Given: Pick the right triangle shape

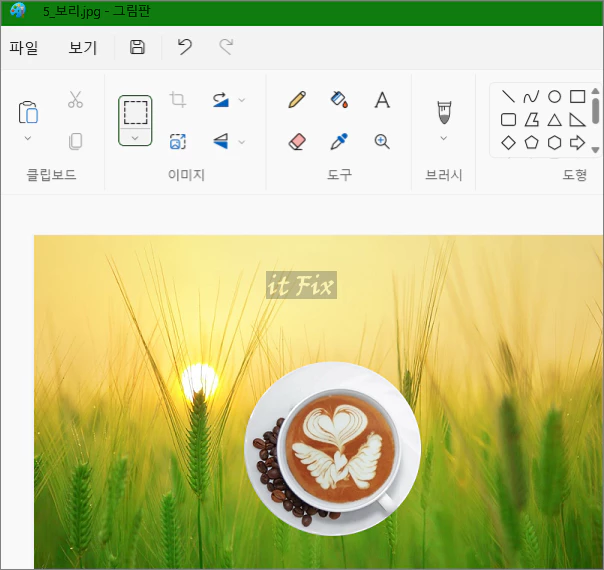Looking at the screenshot, I should [x=577, y=120].
